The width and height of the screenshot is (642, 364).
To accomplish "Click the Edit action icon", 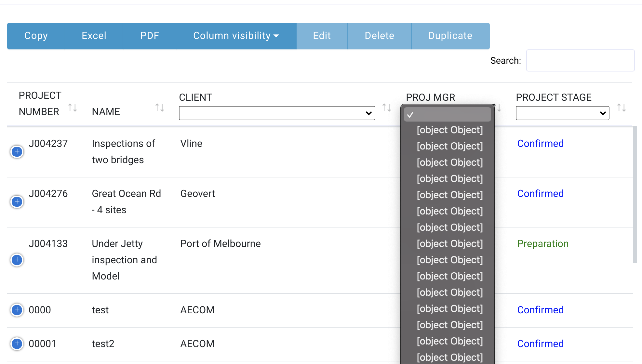I will pyautogui.click(x=322, y=36).
